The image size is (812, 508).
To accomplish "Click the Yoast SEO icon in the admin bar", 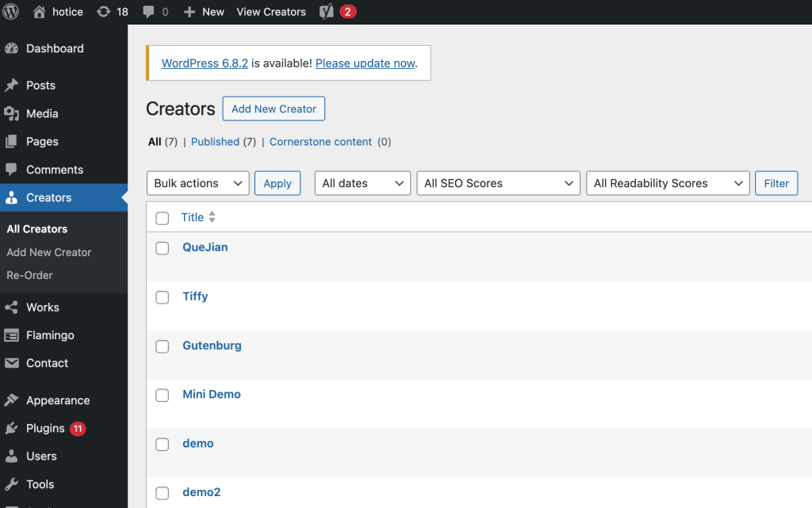I will (327, 12).
